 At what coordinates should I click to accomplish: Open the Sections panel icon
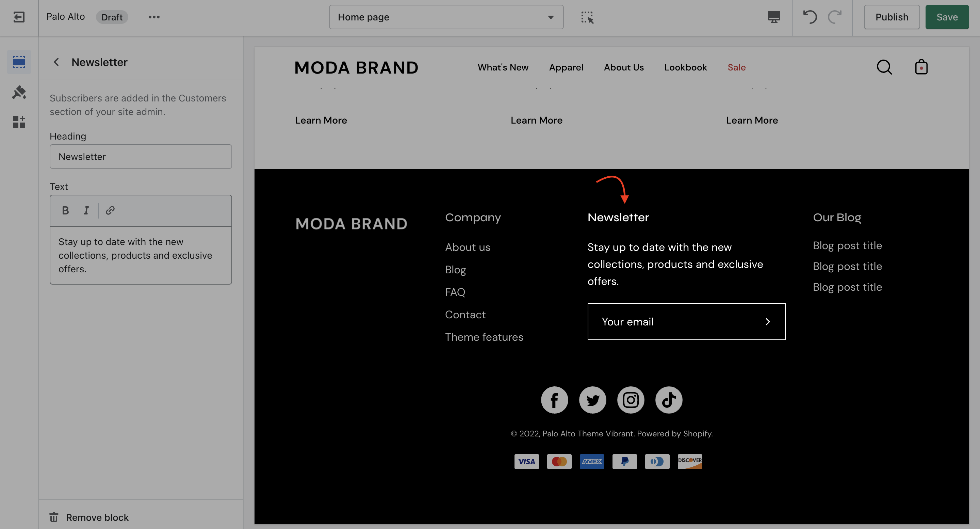19,62
